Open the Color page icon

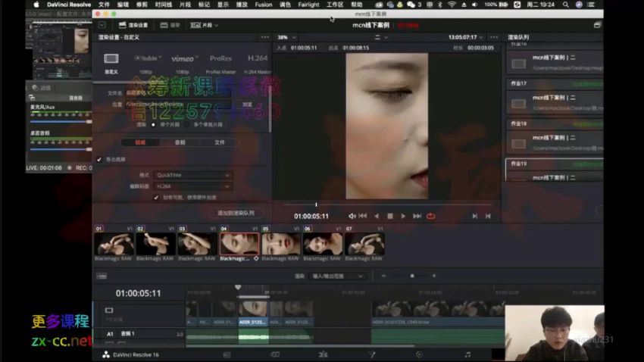[x=419, y=354]
